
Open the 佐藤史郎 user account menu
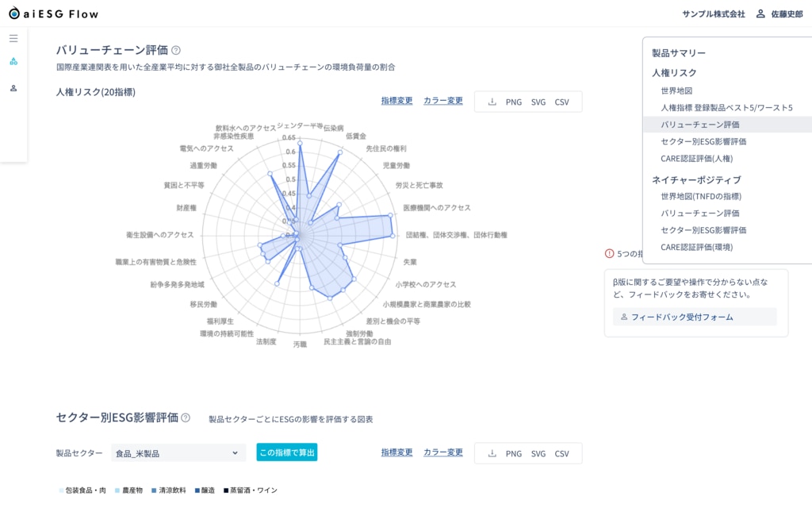click(779, 13)
